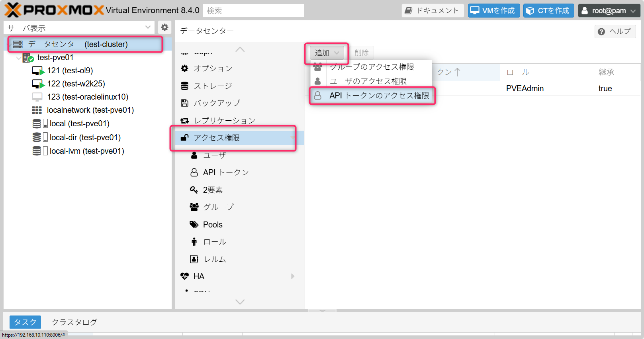644x339 pixels.
Task: Click the address book icon beside レルム
Action: pos(194,259)
